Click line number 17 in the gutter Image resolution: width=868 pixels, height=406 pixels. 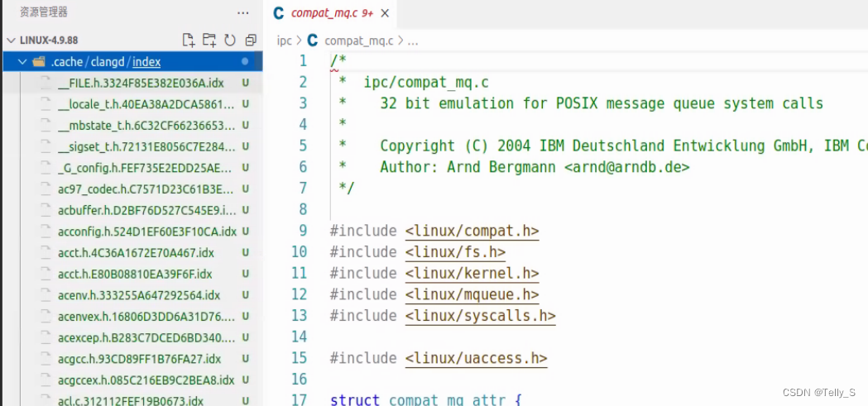[x=299, y=399]
